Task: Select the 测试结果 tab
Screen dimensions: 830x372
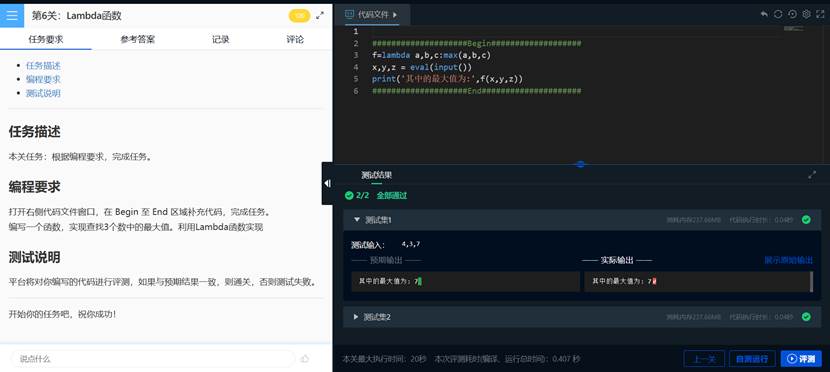Action: [376, 175]
